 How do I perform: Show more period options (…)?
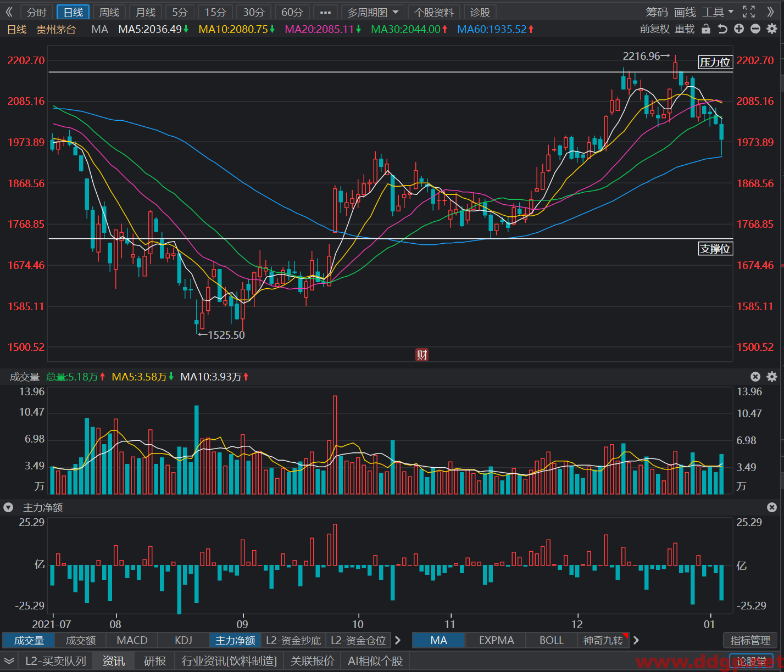[x=325, y=12]
